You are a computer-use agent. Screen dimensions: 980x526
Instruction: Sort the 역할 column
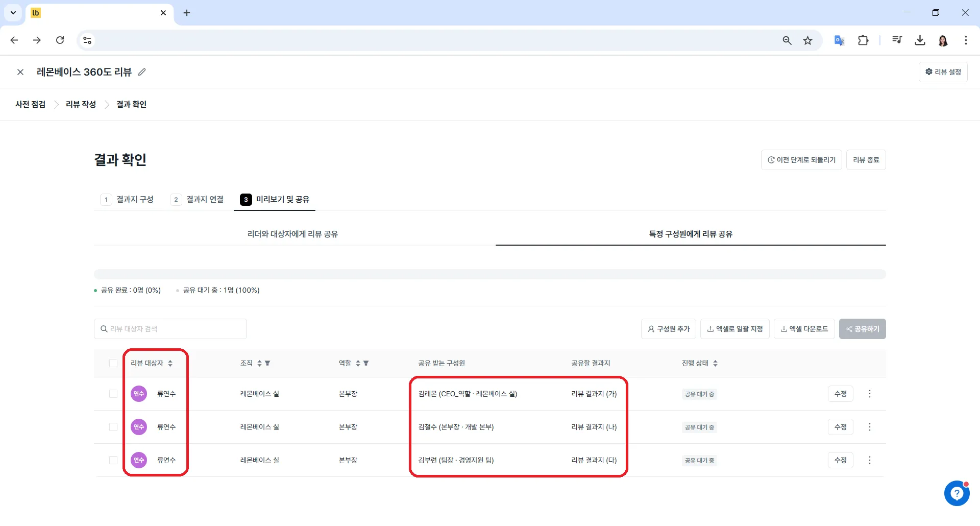tap(358, 363)
